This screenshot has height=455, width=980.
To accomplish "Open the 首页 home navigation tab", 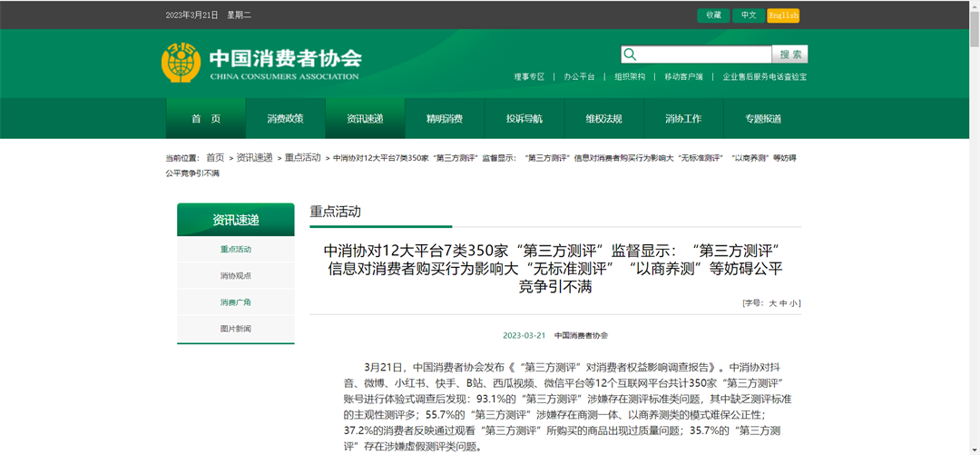I will click(206, 119).
